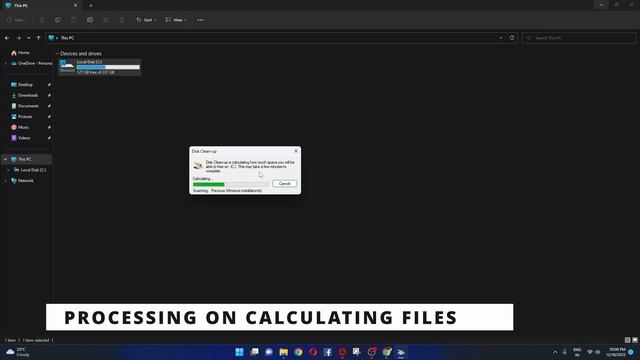Select Network in navigation pane
640x360 pixels.
click(x=25, y=180)
